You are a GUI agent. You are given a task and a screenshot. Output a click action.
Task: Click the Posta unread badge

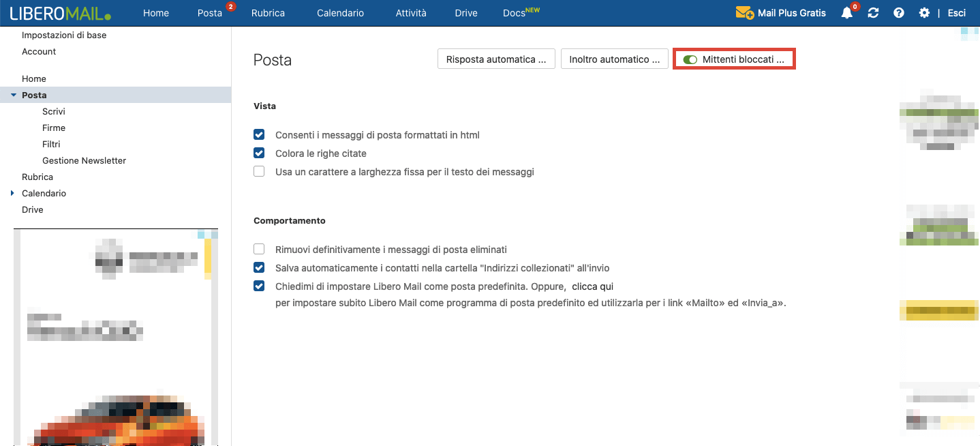[x=231, y=7]
